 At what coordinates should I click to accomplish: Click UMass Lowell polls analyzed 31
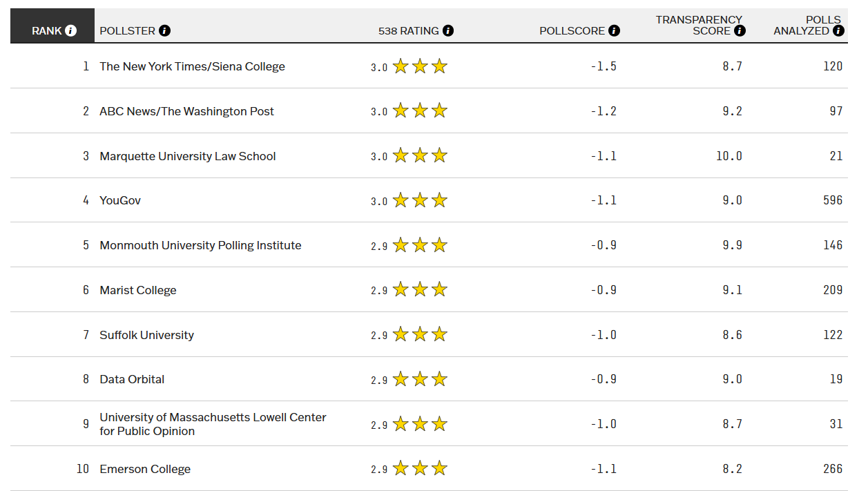(836, 424)
